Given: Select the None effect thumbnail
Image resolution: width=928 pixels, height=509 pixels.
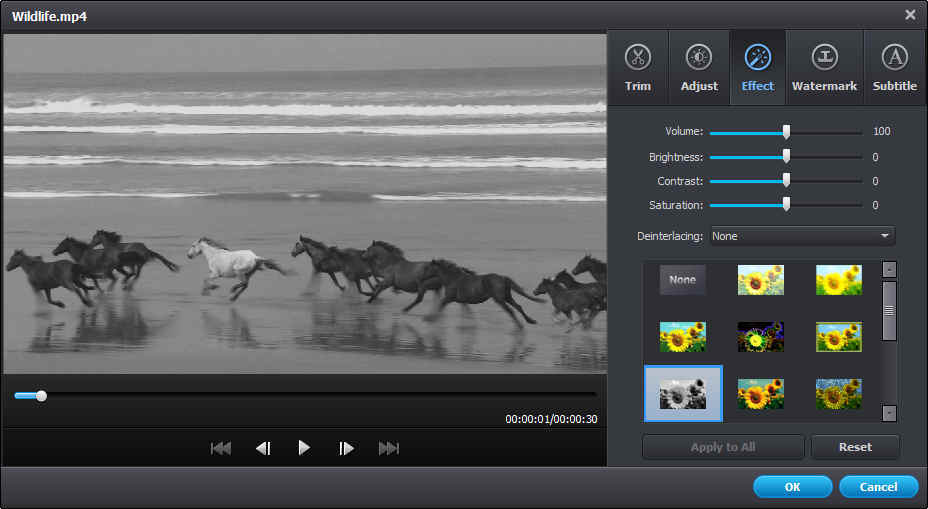Looking at the screenshot, I should tap(682, 280).
